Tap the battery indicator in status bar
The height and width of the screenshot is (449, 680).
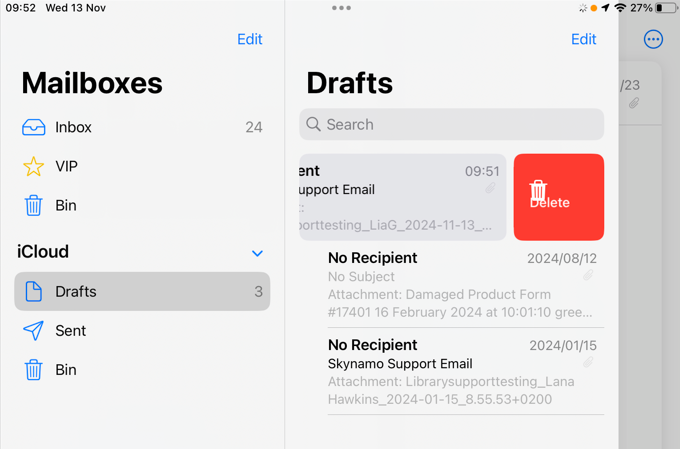664,8
